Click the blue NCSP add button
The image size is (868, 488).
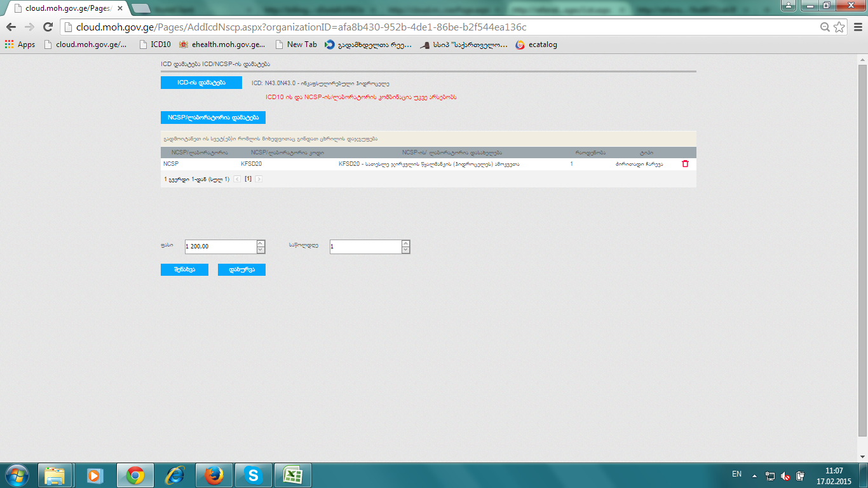[x=213, y=118]
